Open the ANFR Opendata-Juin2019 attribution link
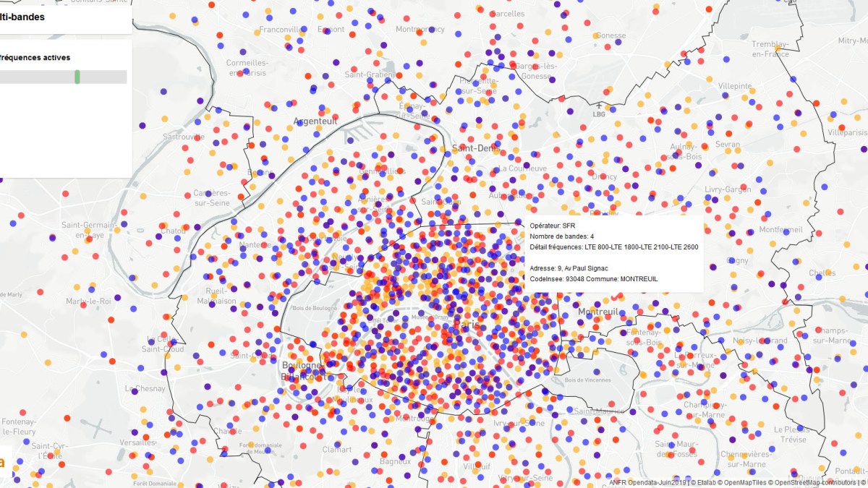This screenshot has height=488, width=868. click(649, 482)
